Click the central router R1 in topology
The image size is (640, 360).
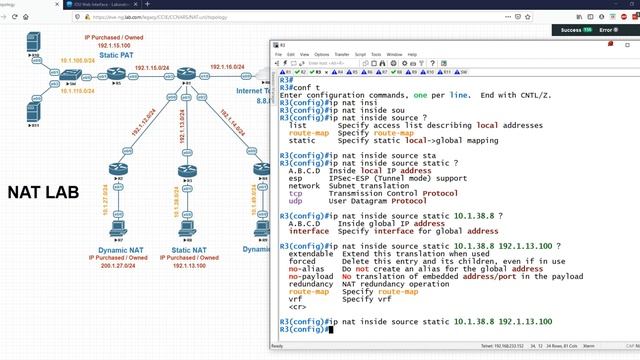click(x=187, y=74)
